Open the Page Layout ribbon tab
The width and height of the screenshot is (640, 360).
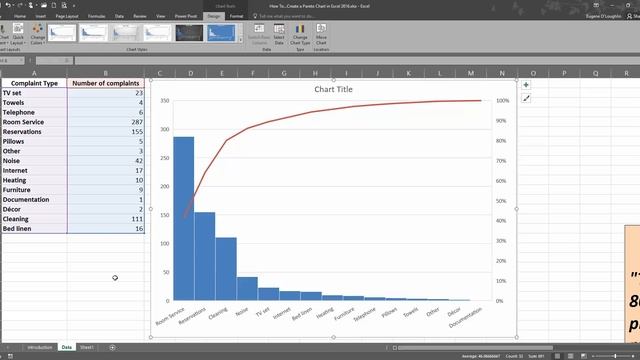click(x=67, y=16)
